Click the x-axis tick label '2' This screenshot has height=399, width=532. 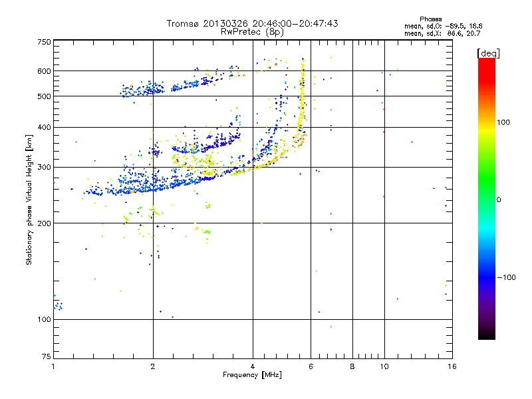[153, 366]
